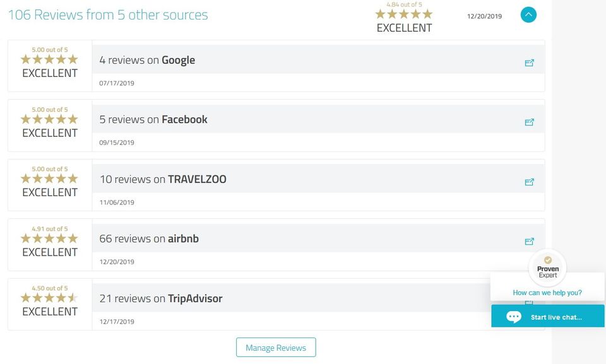
Task: Click the Manage Reviews button
Action: (276, 347)
